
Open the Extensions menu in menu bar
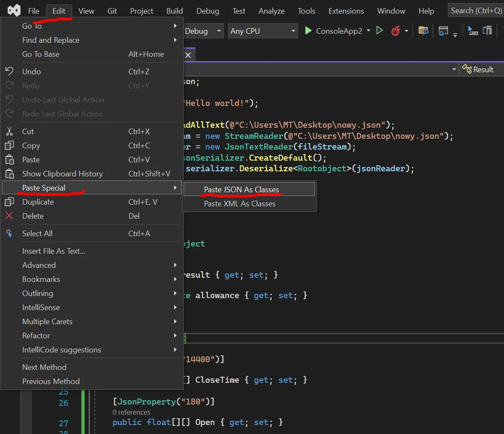click(x=346, y=11)
